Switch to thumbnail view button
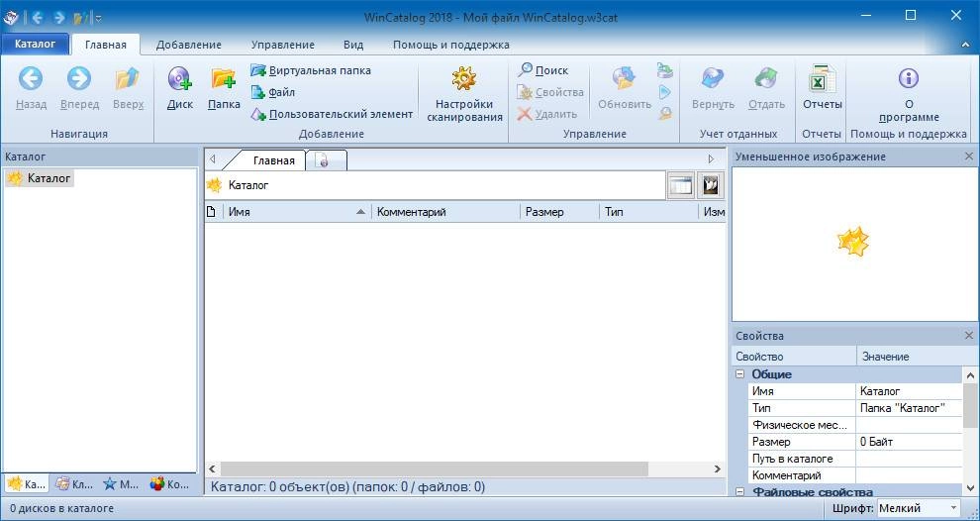 pyautogui.click(x=710, y=185)
